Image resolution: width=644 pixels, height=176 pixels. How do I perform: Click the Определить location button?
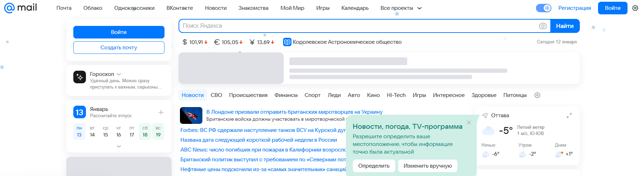point(374,166)
